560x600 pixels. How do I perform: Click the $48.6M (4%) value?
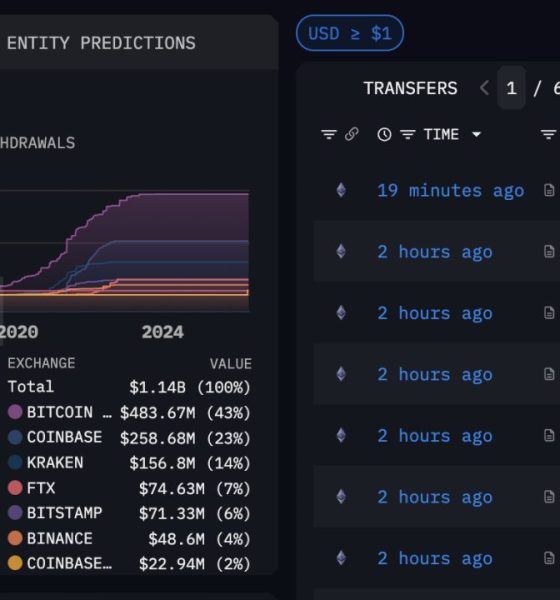click(x=199, y=539)
